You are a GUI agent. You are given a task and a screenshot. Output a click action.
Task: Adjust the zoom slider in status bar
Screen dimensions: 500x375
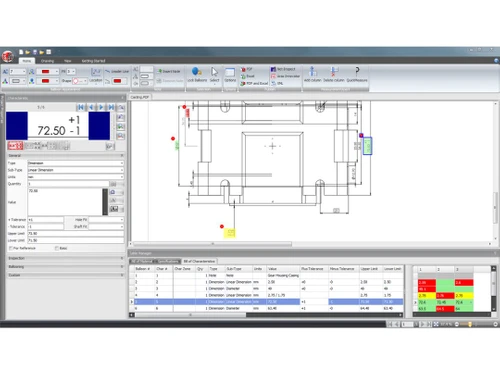pyautogui.click(x=470, y=324)
